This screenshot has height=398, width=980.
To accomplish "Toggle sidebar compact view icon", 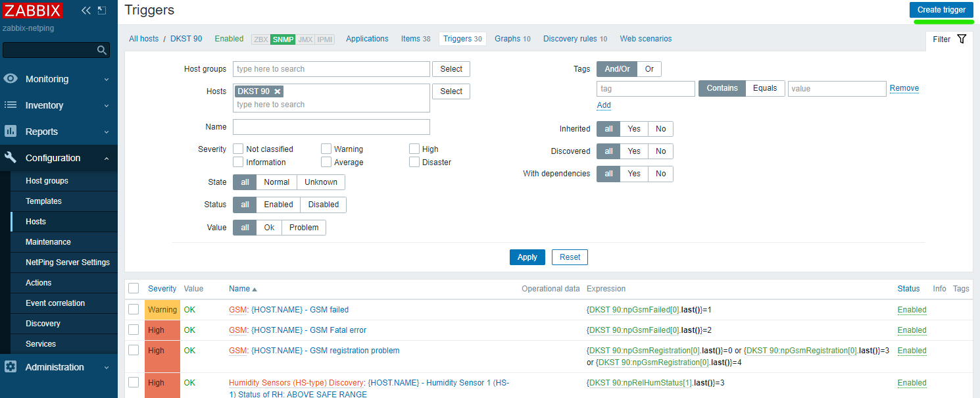I will coord(102,11).
